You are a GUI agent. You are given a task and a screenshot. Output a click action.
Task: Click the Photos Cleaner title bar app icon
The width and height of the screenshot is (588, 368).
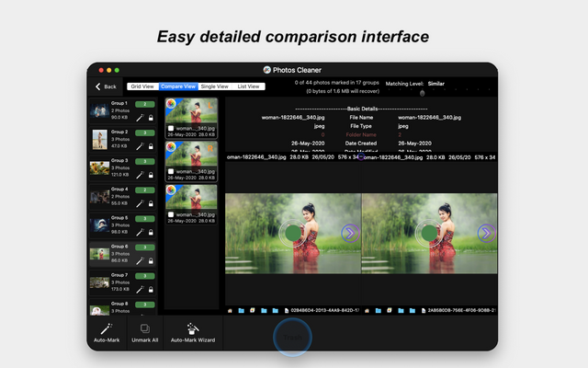267,70
